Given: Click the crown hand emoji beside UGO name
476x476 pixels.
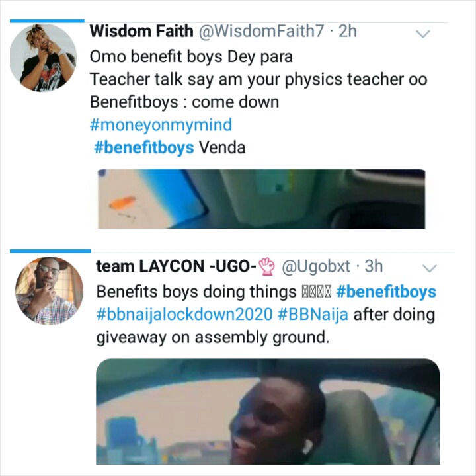Looking at the screenshot, I should [x=267, y=266].
